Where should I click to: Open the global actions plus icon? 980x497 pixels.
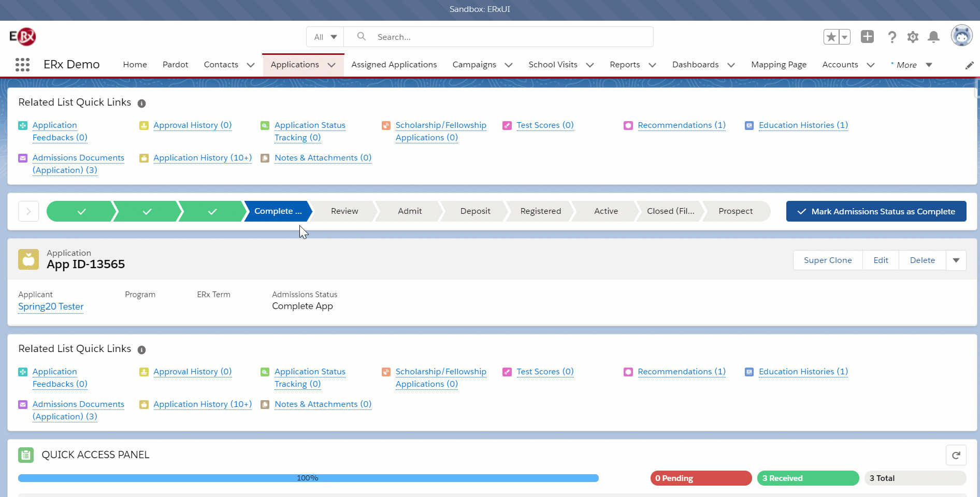(x=867, y=37)
